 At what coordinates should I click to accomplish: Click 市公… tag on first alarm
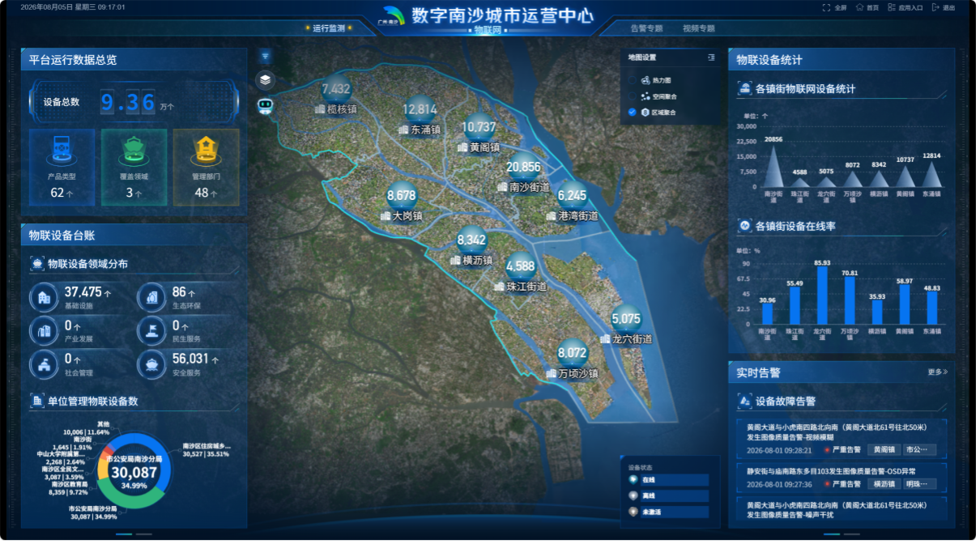click(x=919, y=449)
